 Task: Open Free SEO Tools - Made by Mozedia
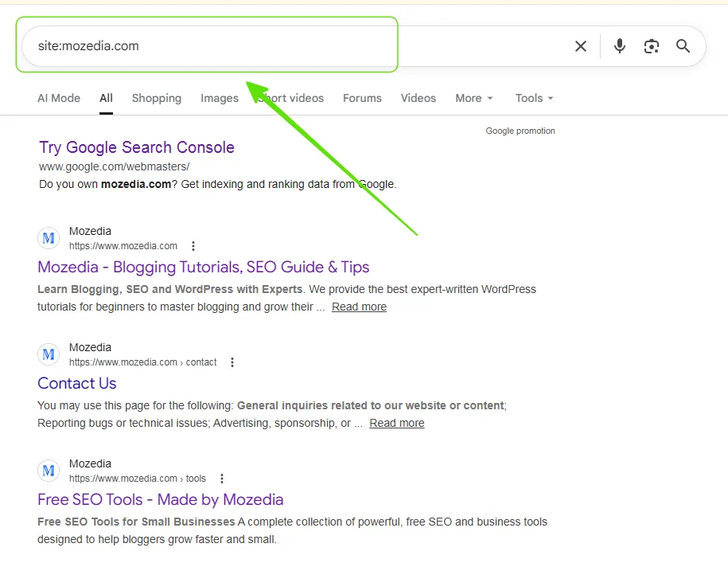point(160,499)
